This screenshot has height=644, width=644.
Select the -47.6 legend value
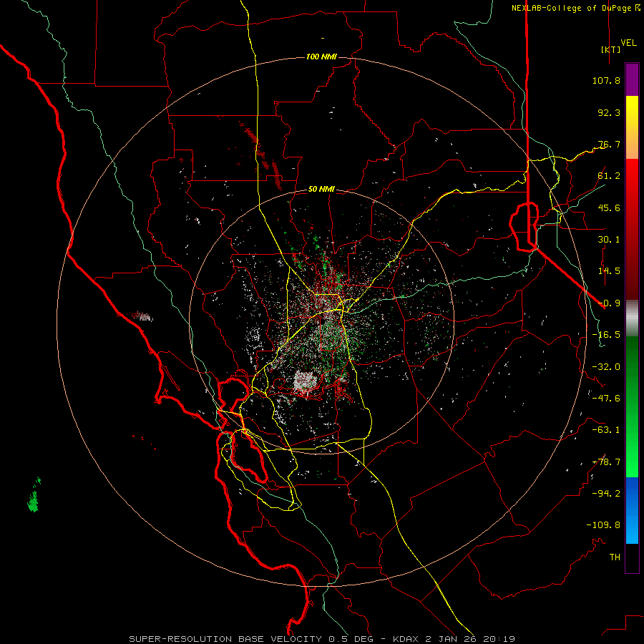click(x=606, y=399)
